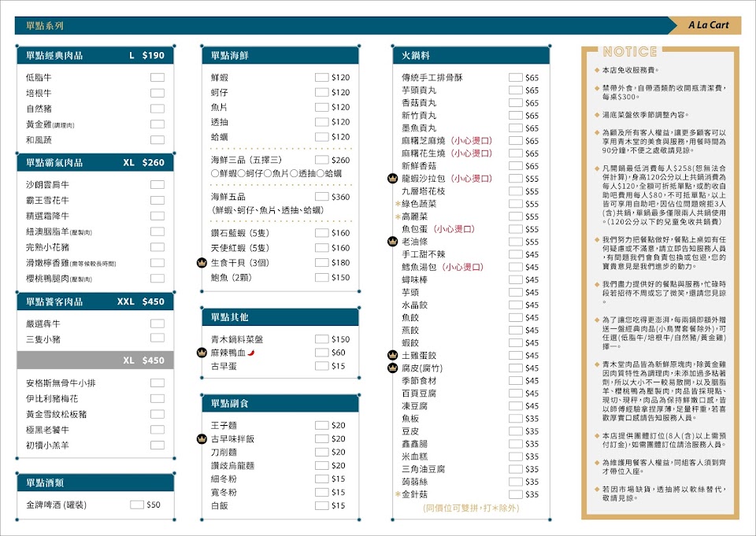Click the 三角油豆腐 item name
The image size is (756, 536).
click(x=424, y=469)
